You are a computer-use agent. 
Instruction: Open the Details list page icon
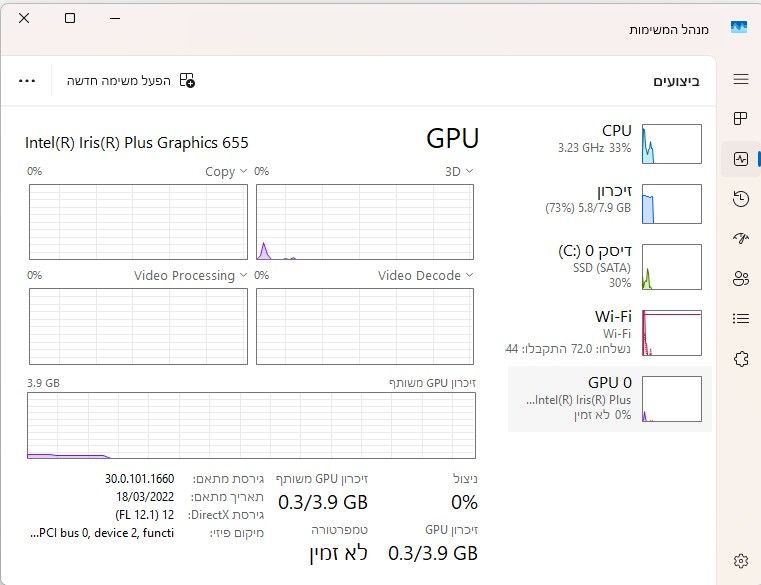click(x=741, y=318)
